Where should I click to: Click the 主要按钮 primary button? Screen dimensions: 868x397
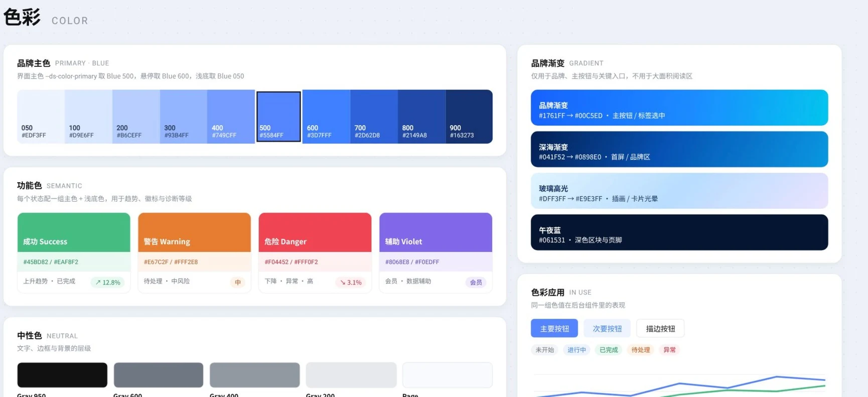[554, 328]
